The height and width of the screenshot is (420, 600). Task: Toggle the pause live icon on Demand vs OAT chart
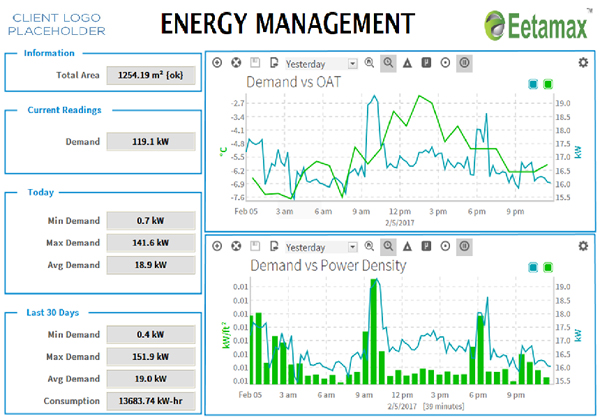tap(464, 63)
